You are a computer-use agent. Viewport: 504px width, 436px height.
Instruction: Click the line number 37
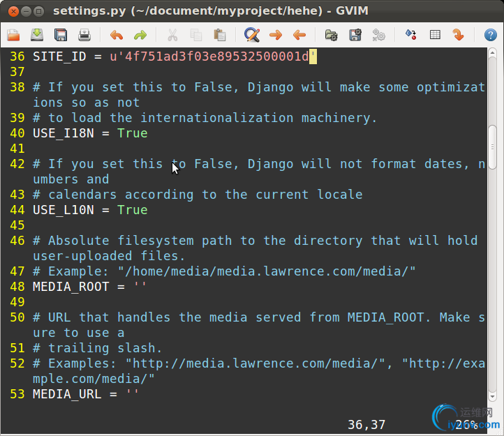tap(17, 72)
